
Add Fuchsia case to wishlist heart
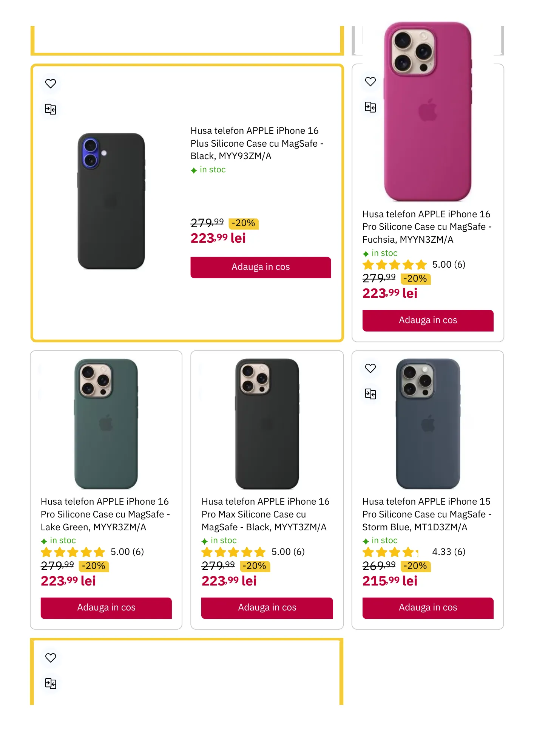(x=370, y=82)
